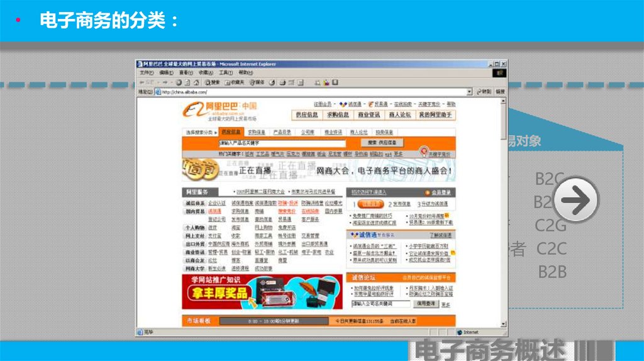The width and height of the screenshot is (644, 361).
Task: Click the 帮助 link at top right
Action: (451, 104)
